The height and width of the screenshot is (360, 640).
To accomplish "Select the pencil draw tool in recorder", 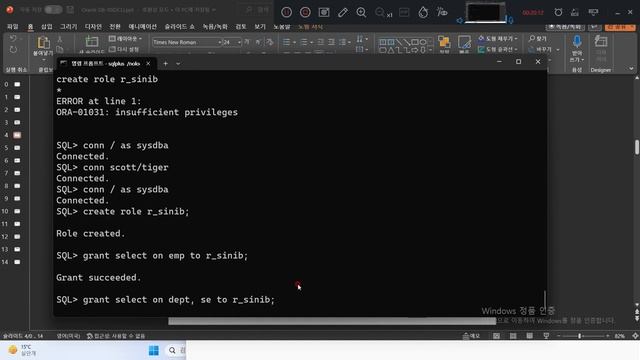I will click(x=342, y=12).
